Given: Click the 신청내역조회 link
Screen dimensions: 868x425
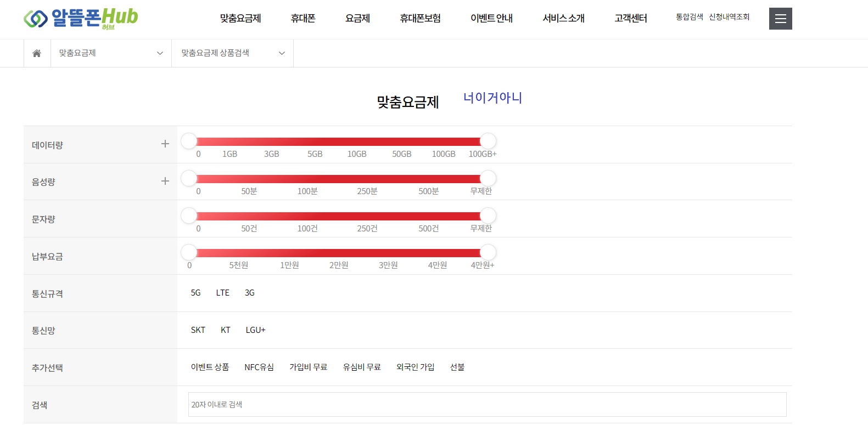Looking at the screenshot, I should 729,17.
